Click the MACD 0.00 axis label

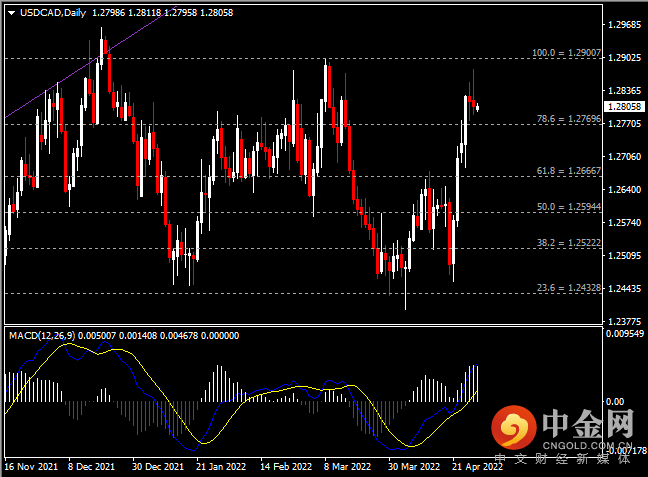click(x=615, y=401)
